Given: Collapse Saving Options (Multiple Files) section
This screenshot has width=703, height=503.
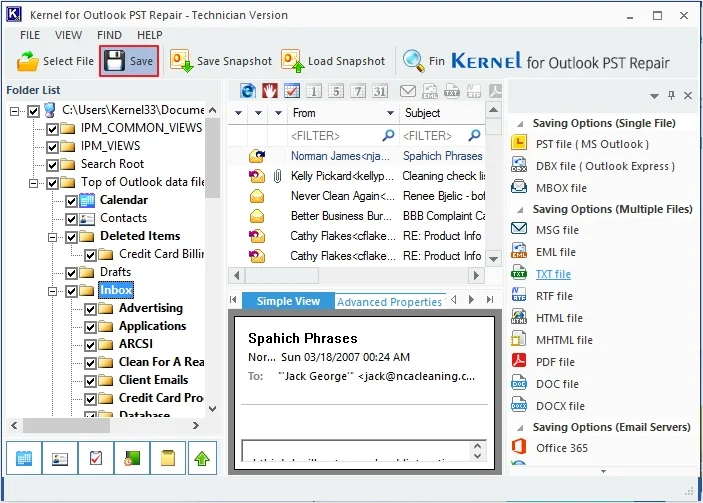Looking at the screenshot, I should (520, 210).
